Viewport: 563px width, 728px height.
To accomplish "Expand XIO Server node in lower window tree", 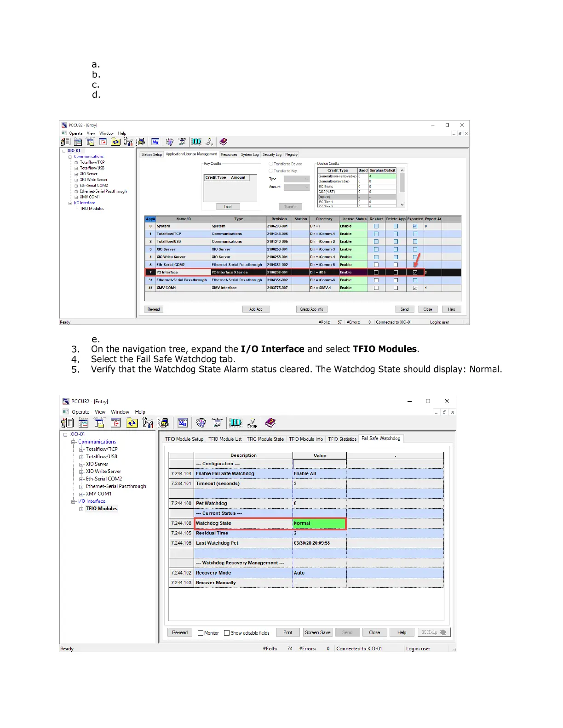I will click(81, 464).
